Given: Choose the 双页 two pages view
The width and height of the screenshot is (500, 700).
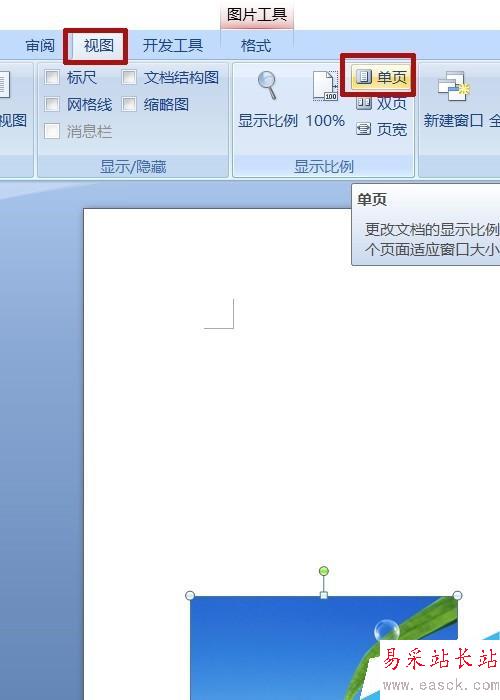Looking at the screenshot, I should point(382,104).
